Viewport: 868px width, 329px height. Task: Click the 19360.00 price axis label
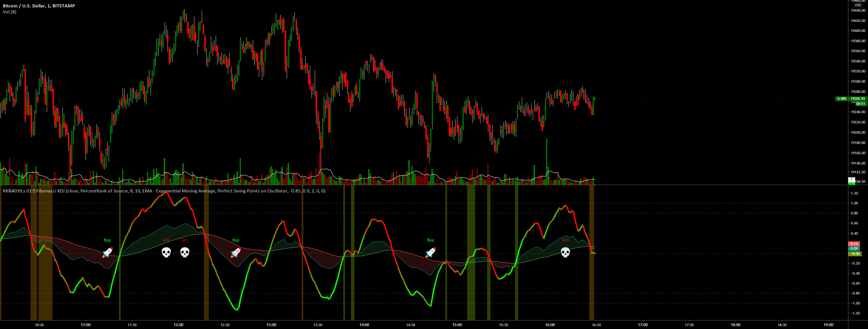pos(858,51)
